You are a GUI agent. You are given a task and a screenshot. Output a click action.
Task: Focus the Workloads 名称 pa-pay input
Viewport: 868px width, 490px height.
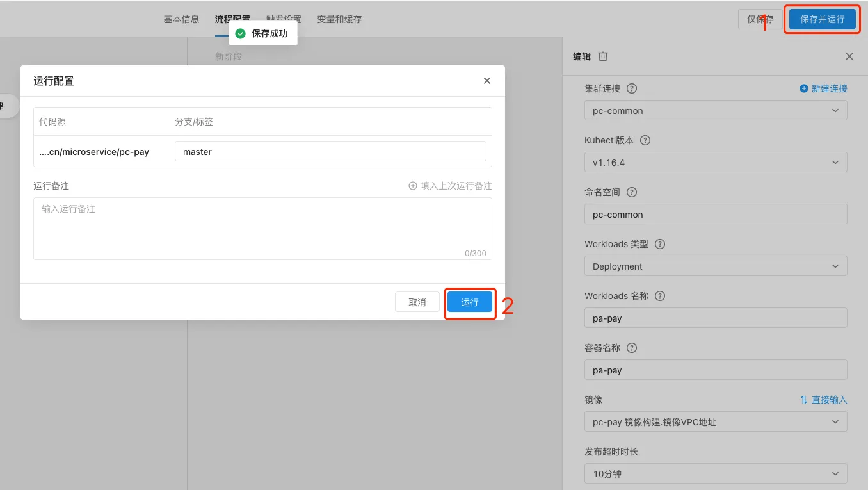[x=716, y=318]
